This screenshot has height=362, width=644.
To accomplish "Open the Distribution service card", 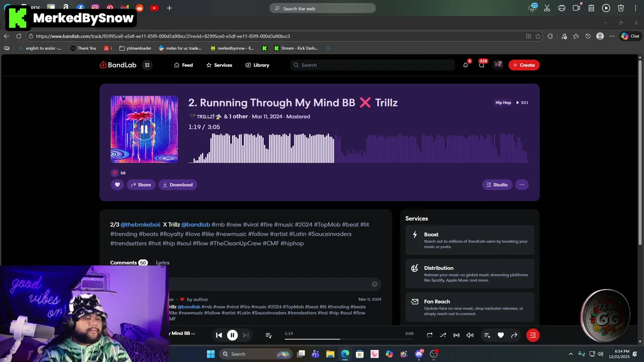I will pos(470,274).
